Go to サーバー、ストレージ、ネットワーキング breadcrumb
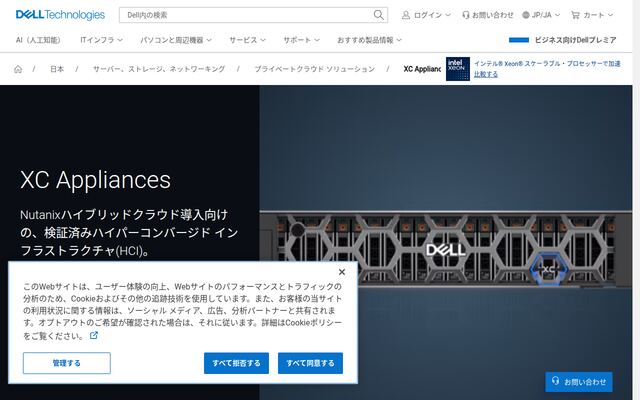This screenshot has height=400, width=640. pyautogui.click(x=159, y=69)
